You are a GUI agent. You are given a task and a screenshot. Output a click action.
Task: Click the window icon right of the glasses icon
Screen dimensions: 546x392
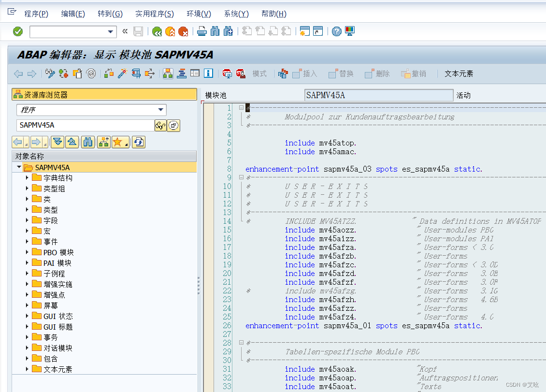173,126
